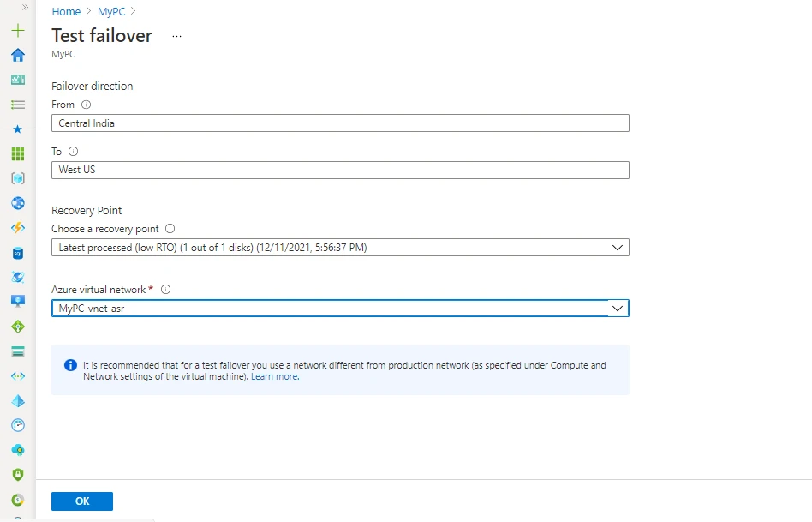Click the info icon next to Azure virtual network
The height and width of the screenshot is (522, 812).
tap(164, 289)
